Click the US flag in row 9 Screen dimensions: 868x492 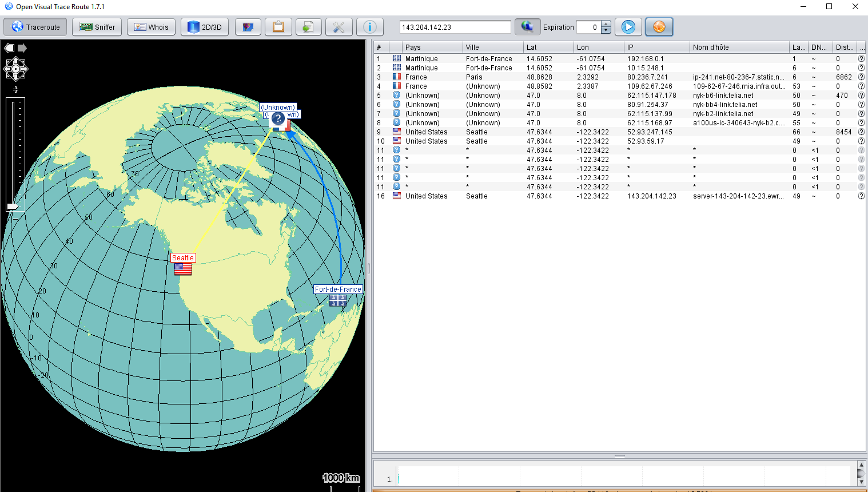click(x=396, y=132)
